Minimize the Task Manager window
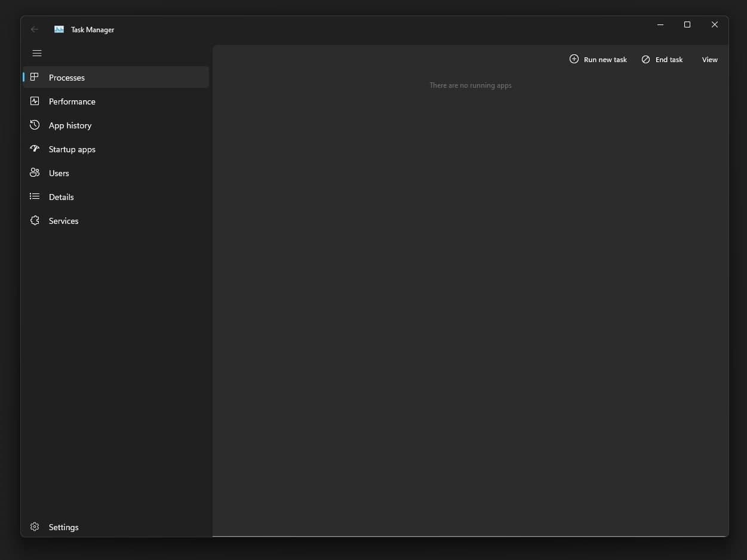The height and width of the screenshot is (560, 747). [x=660, y=25]
